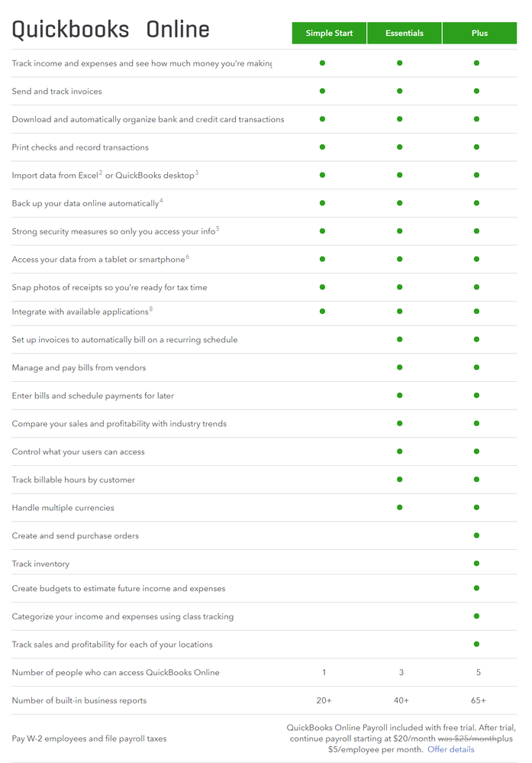Click Essentials dot for Manage and pay bills
This screenshot has width=532, height=763.
[400, 367]
